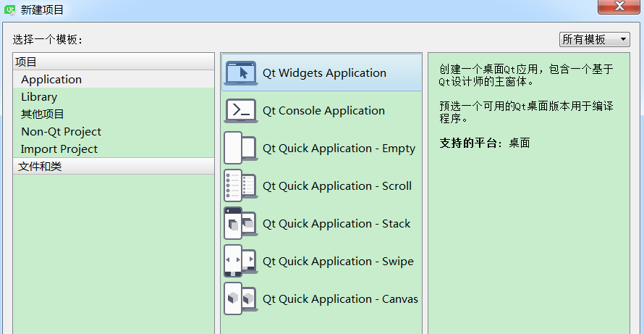Click the Qt Quick Application Empty icon
Viewport: 644px width, 334px height.
241,148
